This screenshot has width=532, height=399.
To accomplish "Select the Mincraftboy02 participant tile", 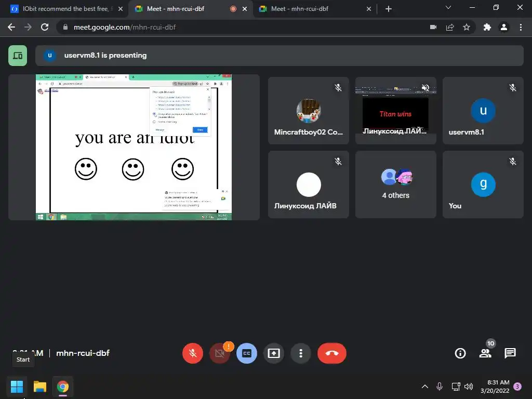I will click(x=309, y=111).
